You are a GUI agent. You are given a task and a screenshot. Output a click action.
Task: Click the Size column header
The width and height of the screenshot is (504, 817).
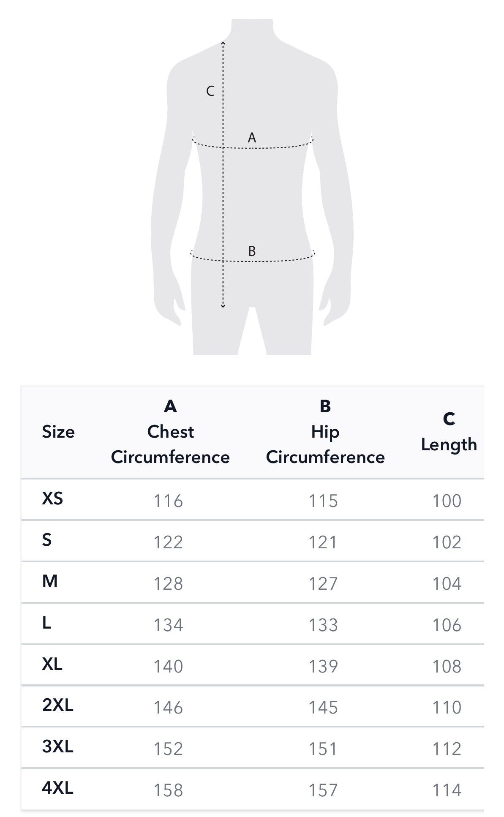tap(58, 432)
